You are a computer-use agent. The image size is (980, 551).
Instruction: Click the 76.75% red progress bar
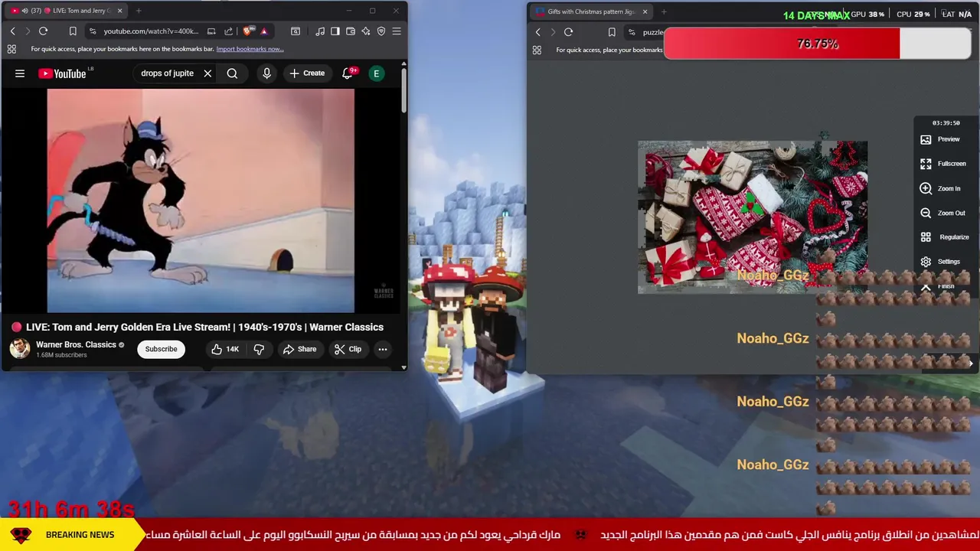click(818, 44)
